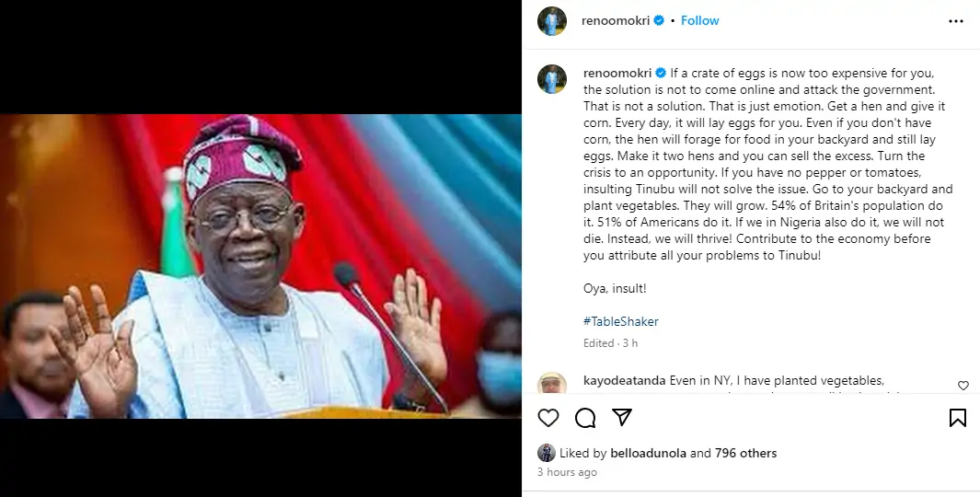
Task: Open belloadunola's profile from likes
Action: tap(648, 453)
